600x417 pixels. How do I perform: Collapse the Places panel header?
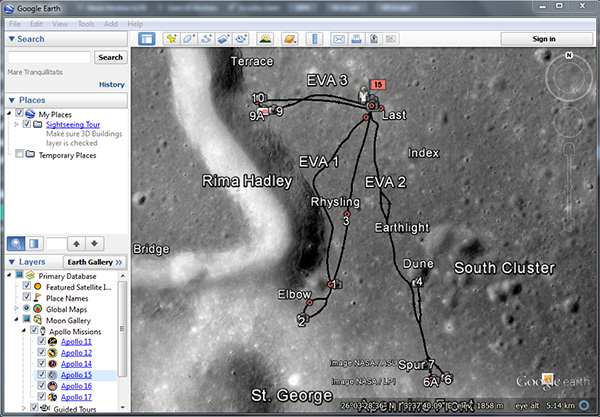pyautogui.click(x=12, y=100)
